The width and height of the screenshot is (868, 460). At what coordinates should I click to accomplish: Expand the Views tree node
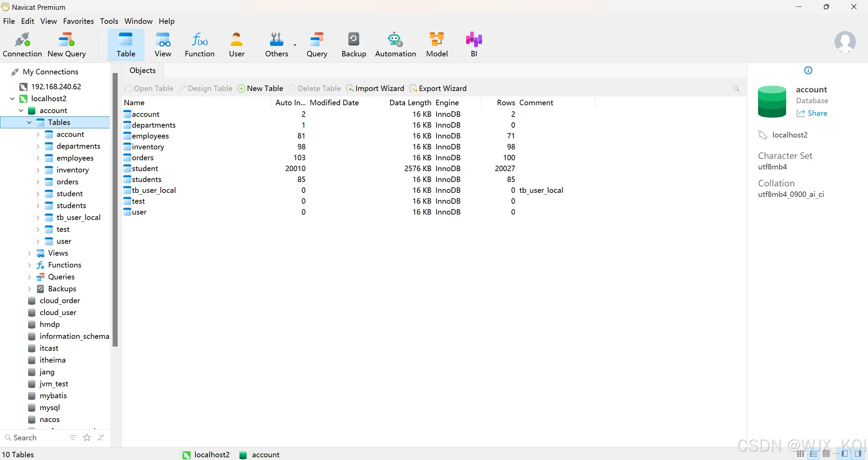click(x=29, y=253)
